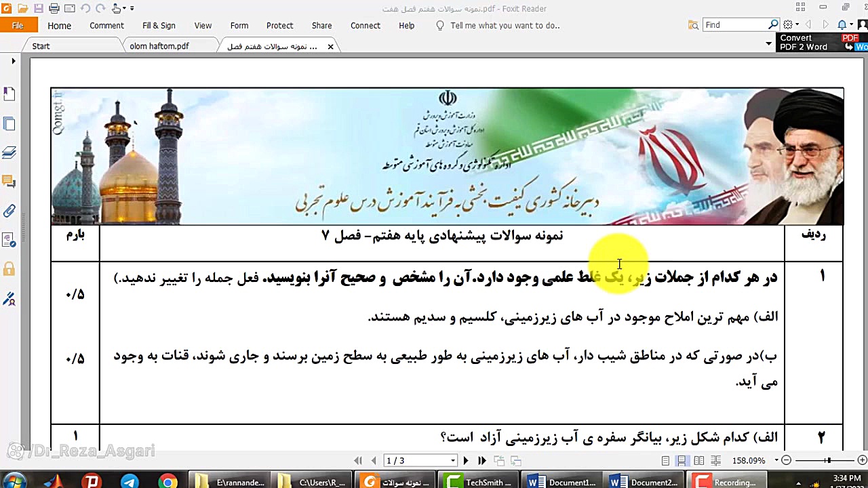The image size is (868, 488).
Task: Open the Bookmarks panel in the sidebar
Action: coord(9,94)
